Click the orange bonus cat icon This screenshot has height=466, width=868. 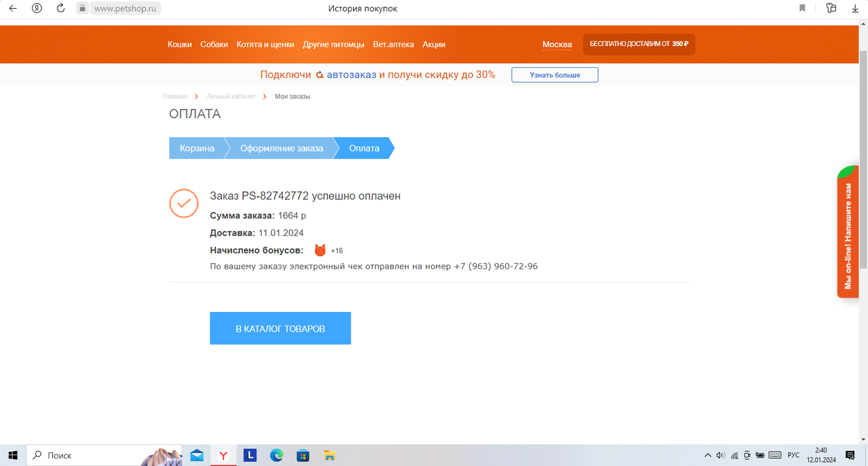tap(320, 250)
